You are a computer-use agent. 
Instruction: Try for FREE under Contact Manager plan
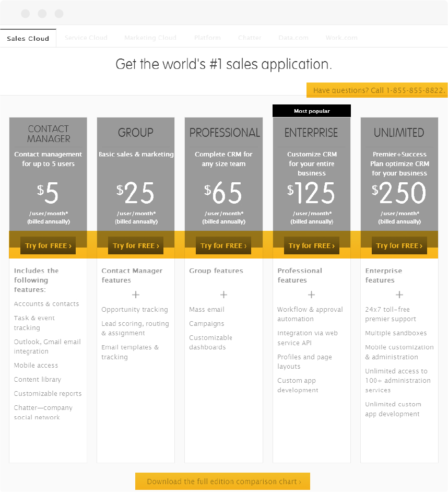point(48,245)
